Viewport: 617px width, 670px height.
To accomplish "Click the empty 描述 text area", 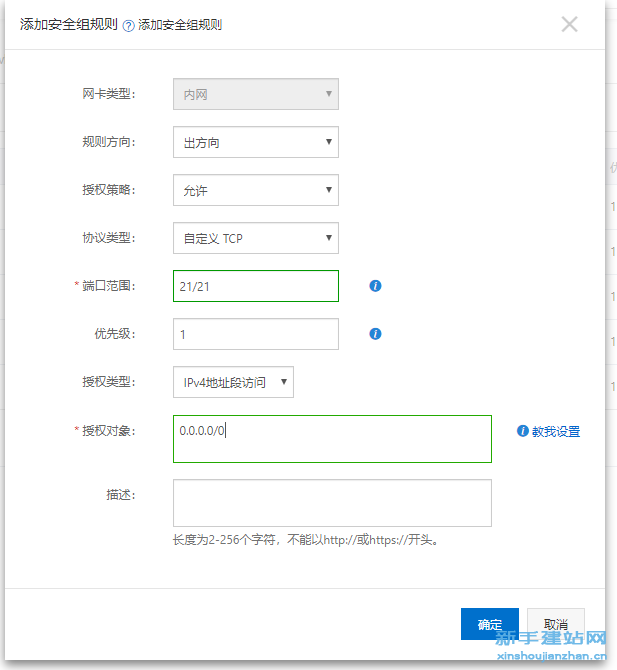I will tap(332, 503).
